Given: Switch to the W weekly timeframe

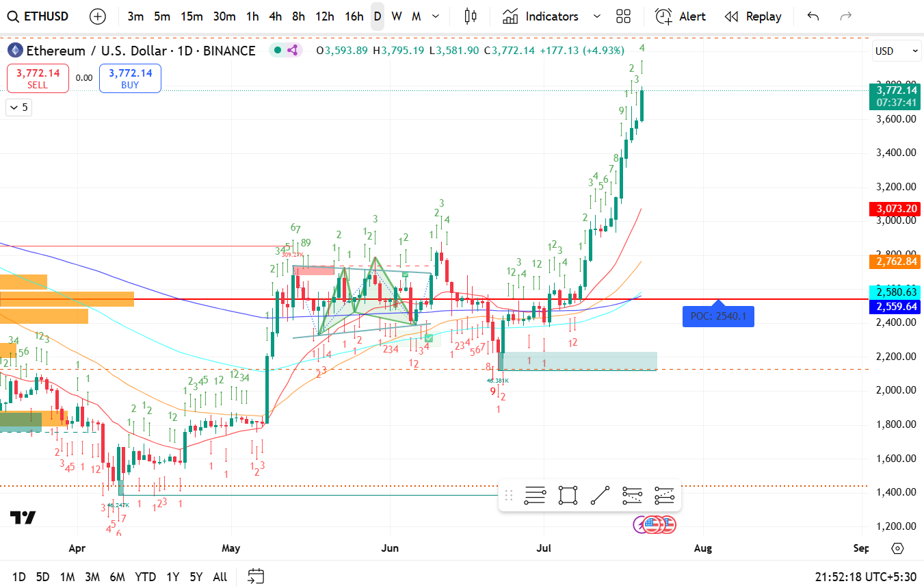Looking at the screenshot, I should (x=396, y=16).
